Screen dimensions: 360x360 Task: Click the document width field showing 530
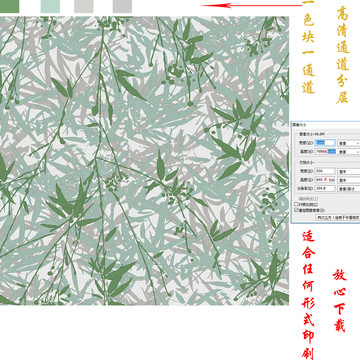[x=325, y=171]
